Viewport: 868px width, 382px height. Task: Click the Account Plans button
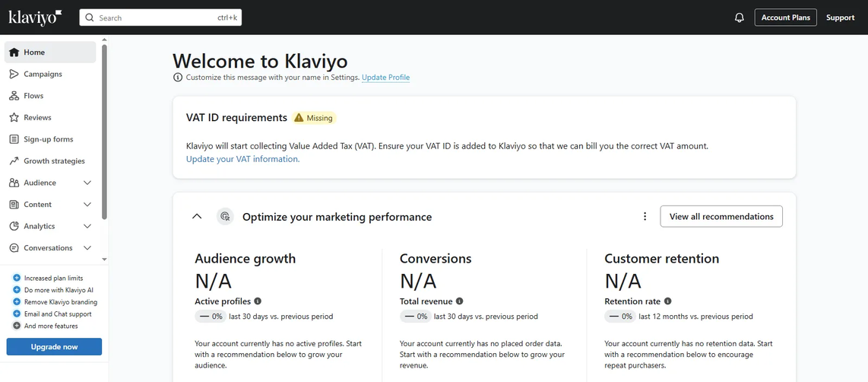tap(785, 18)
